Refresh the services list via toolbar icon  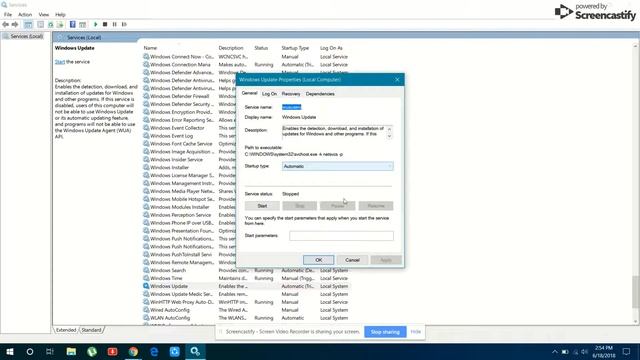tap(51, 24)
